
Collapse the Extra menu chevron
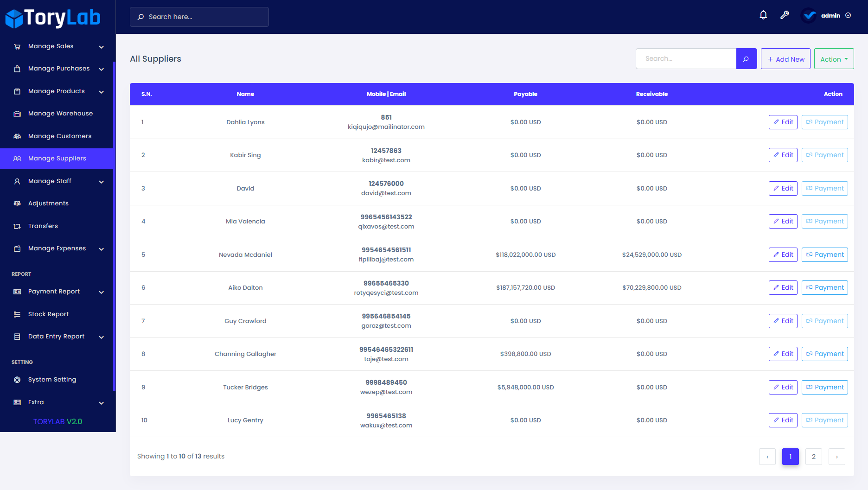point(101,403)
